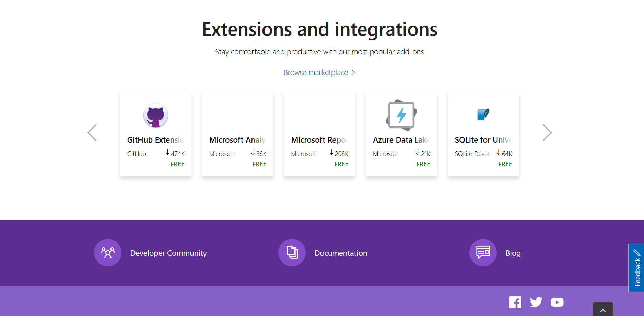Select the Azure Data Lake lightning icon
Image resolution: width=644 pixels, height=316 pixels.
(x=402, y=116)
